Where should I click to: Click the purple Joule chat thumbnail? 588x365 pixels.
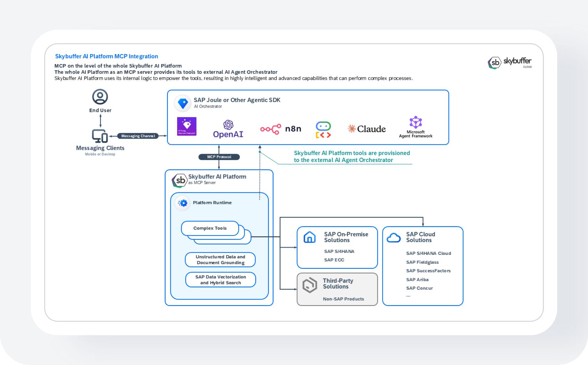[187, 126]
